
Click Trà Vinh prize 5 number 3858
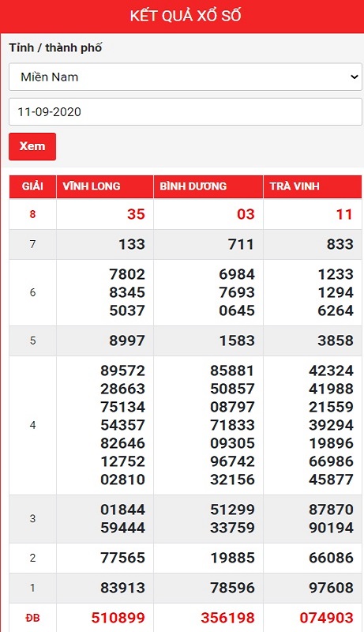(x=336, y=340)
